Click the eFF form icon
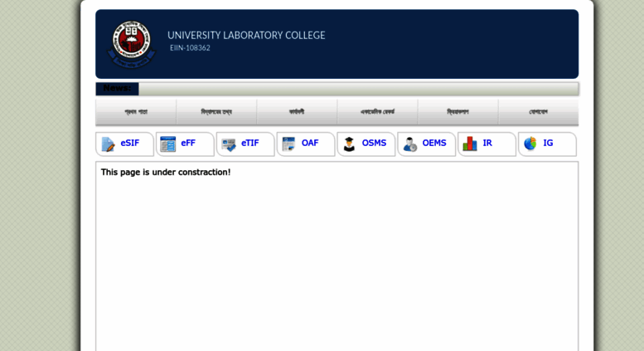The image size is (644, 351). tap(168, 144)
